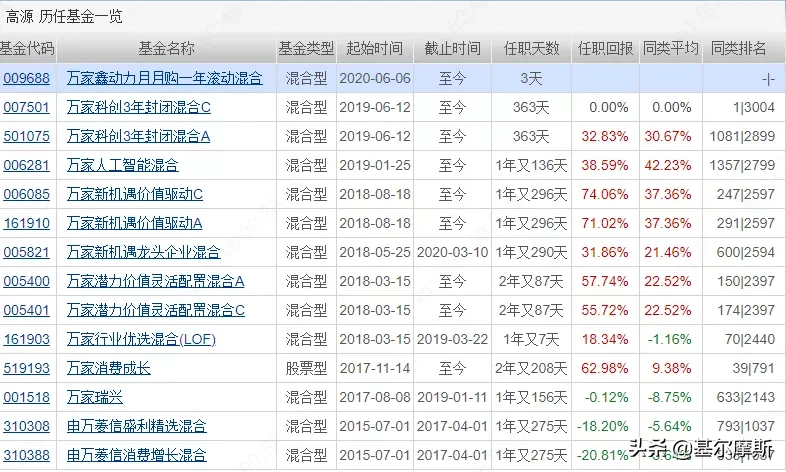Select the 2019-01-11 end date cell
This screenshot has width=786, height=472.
[x=453, y=397]
